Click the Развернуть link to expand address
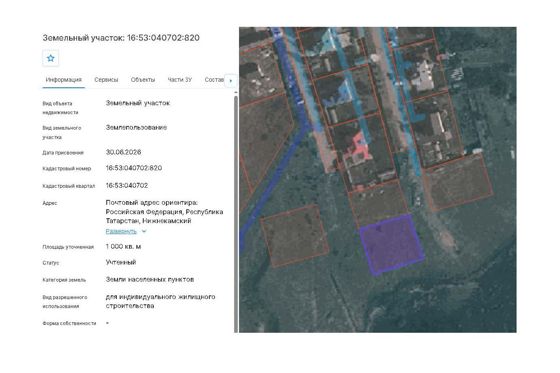560x373 pixels. (x=121, y=231)
